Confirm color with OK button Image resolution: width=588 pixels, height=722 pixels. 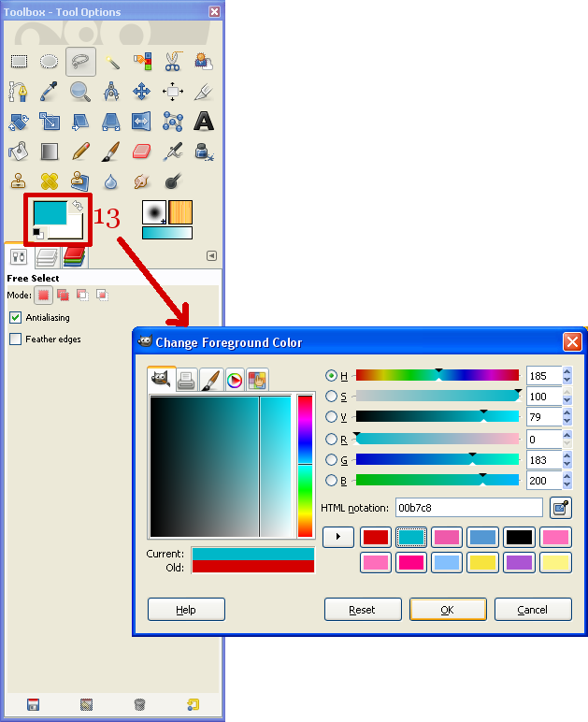click(448, 610)
